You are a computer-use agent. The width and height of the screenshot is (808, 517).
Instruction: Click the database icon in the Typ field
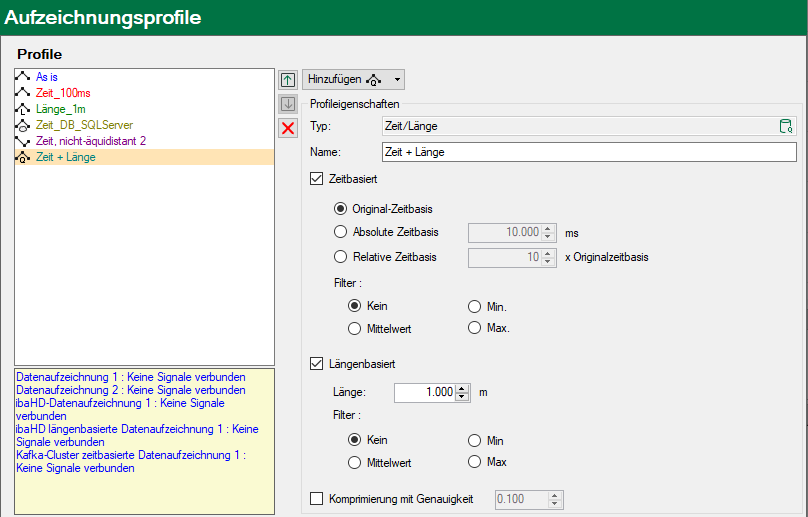[x=786, y=126]
